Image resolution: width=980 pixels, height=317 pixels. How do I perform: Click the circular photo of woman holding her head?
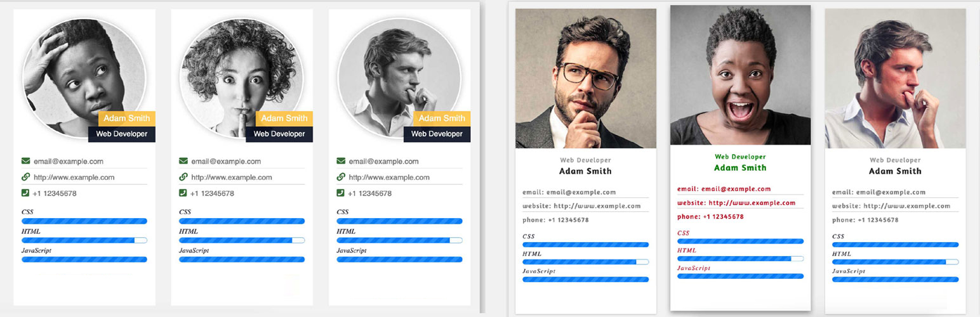(x=84, y=76)
